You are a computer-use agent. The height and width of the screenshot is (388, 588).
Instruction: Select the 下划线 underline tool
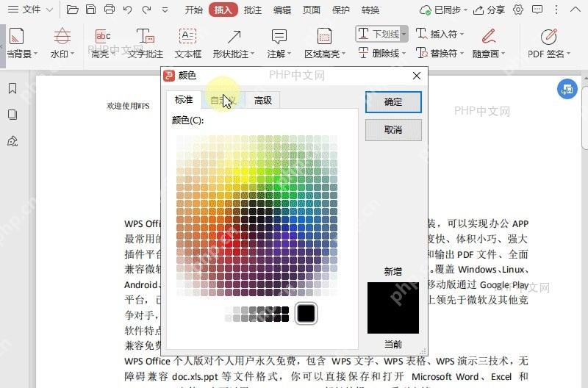(x=378, y=34)
